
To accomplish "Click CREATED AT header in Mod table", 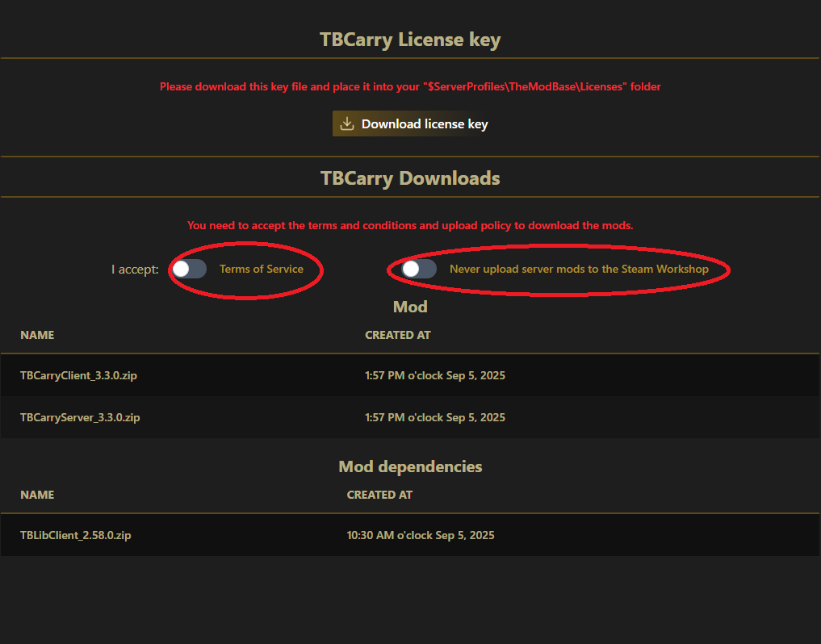I will click(398, 335).
